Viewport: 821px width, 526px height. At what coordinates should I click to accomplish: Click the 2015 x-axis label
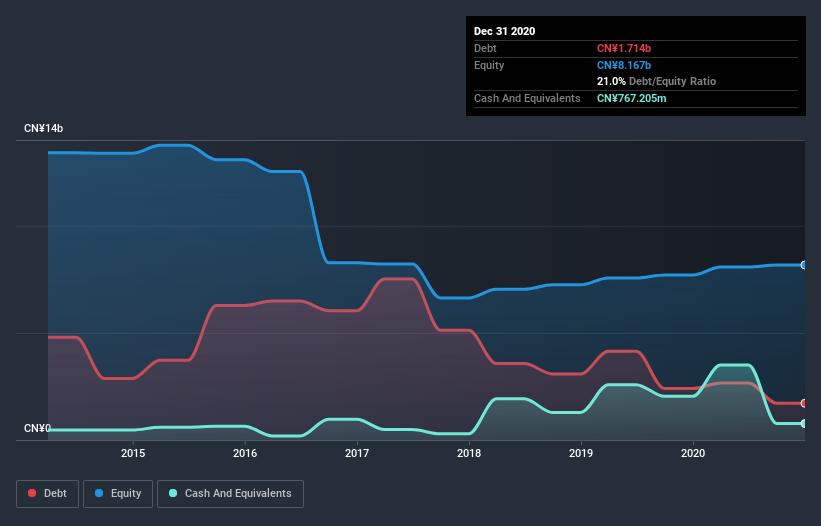(x=133, y=453)
